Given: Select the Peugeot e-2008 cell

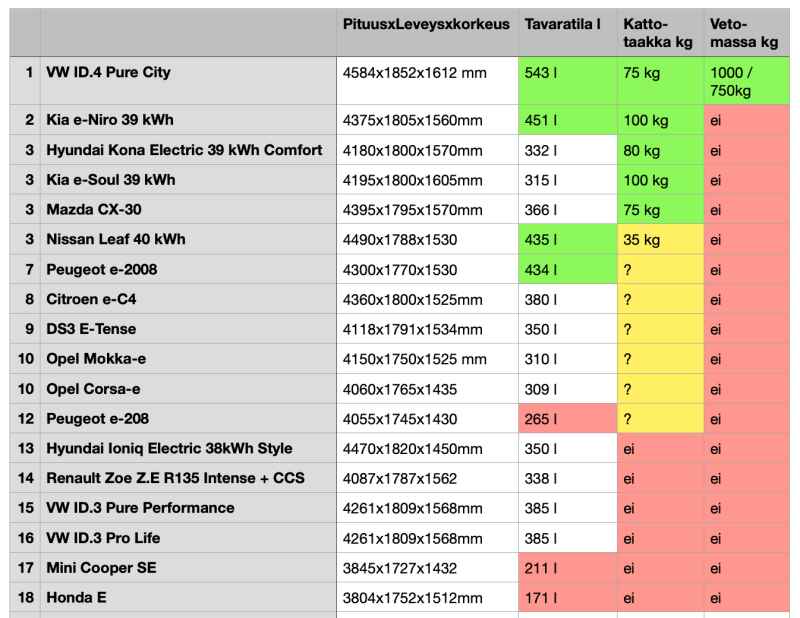Looking at the screenshot, I should pos(188,270).
